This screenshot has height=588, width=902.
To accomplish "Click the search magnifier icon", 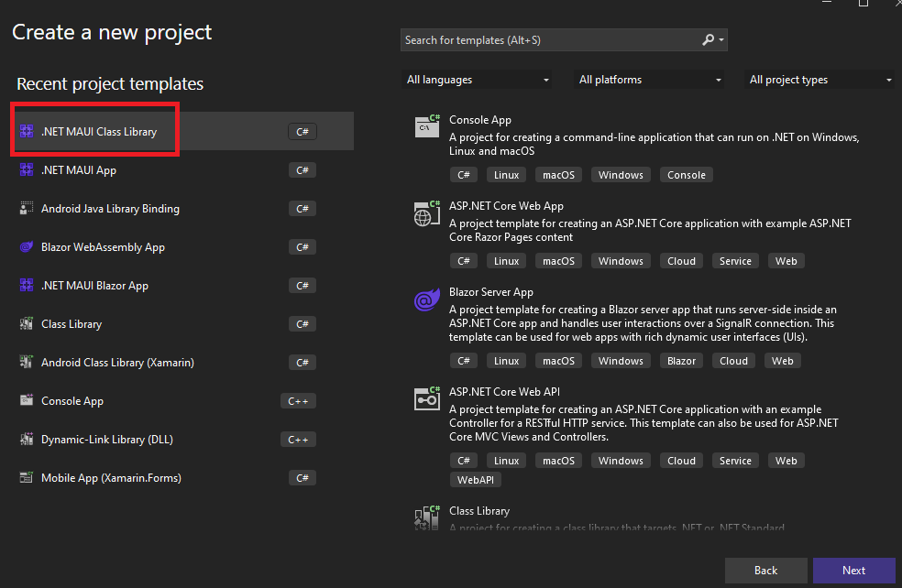I will click(708, 40).
